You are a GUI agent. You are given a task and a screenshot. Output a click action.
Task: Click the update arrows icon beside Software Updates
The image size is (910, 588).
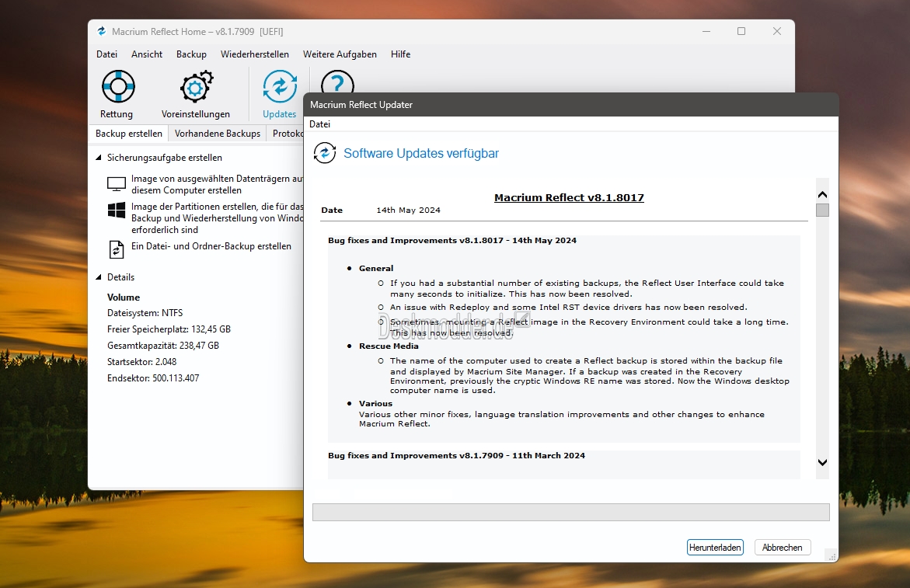pyautogui.click(x=324, y=153)
